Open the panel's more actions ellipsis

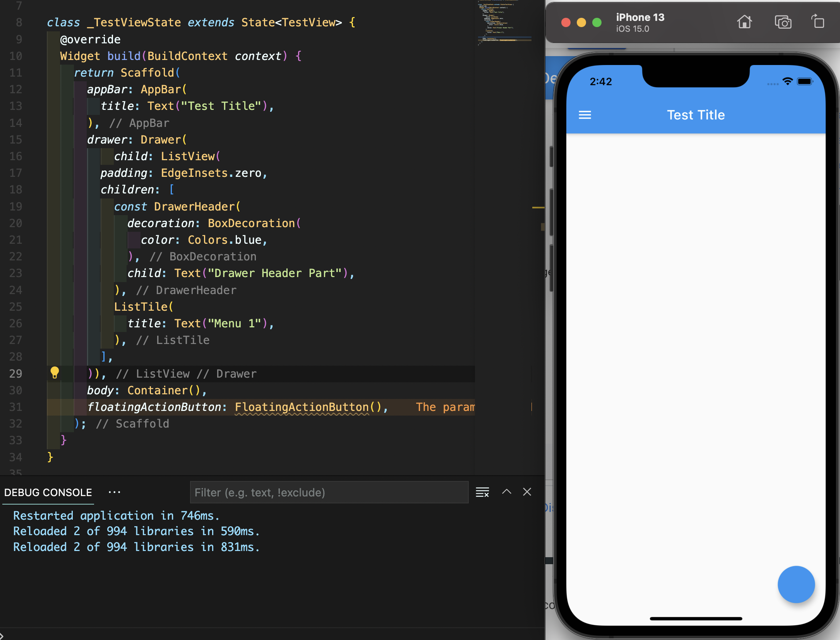click(114, 492)
